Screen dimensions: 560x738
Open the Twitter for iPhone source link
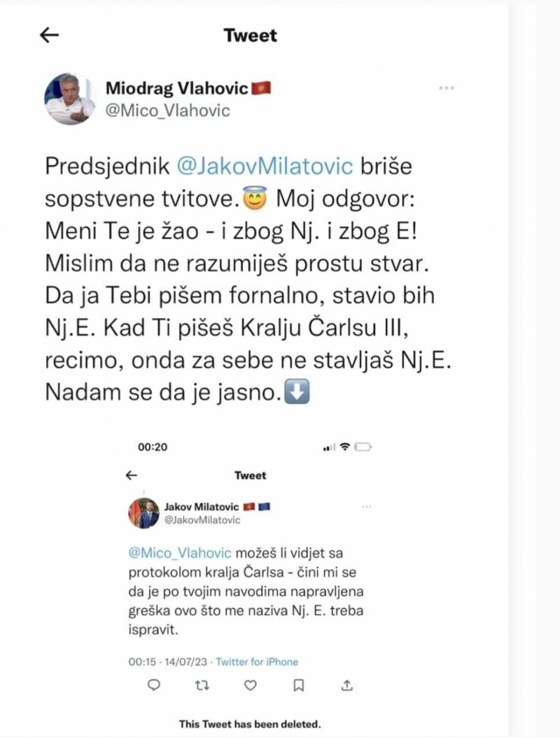(257, 662)
